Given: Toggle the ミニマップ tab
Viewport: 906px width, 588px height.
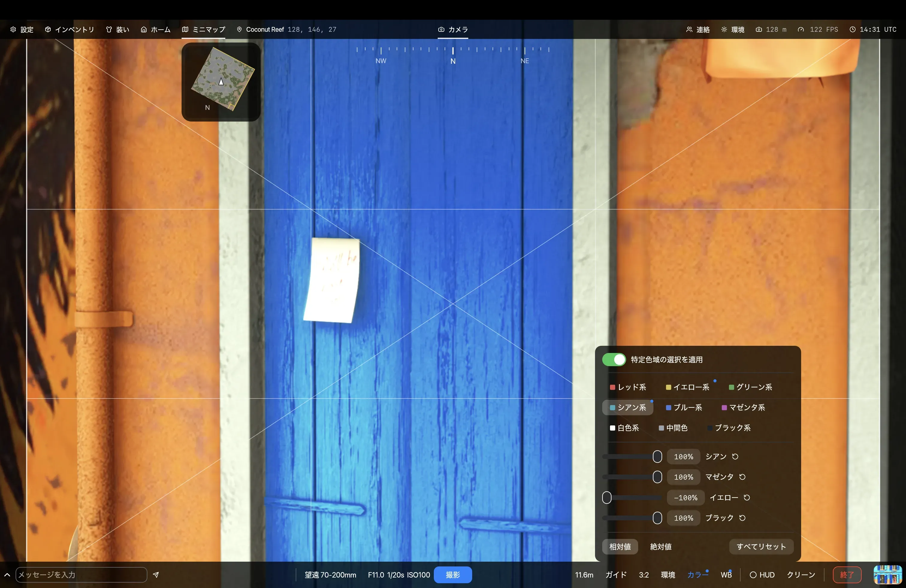Looking at the screenshot, I should point(203,30).
